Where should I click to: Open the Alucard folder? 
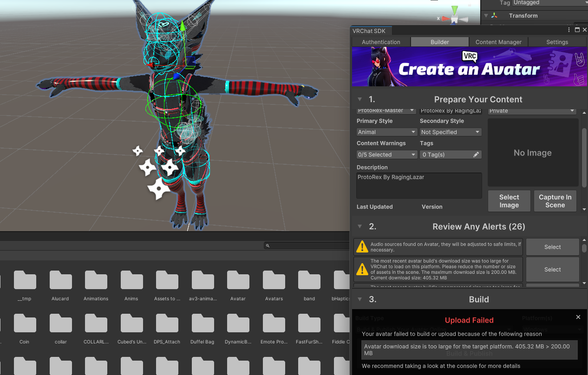click(x=60, y=281)
